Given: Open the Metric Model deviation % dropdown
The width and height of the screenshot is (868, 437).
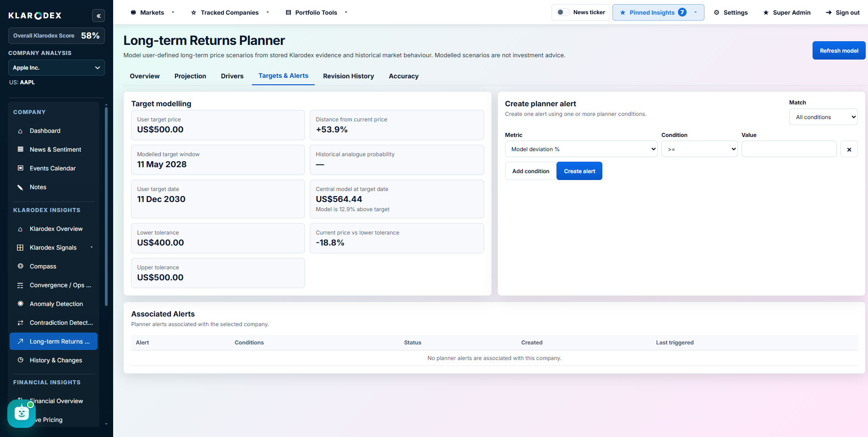Looking at the screenshot, I should [581, 149].
